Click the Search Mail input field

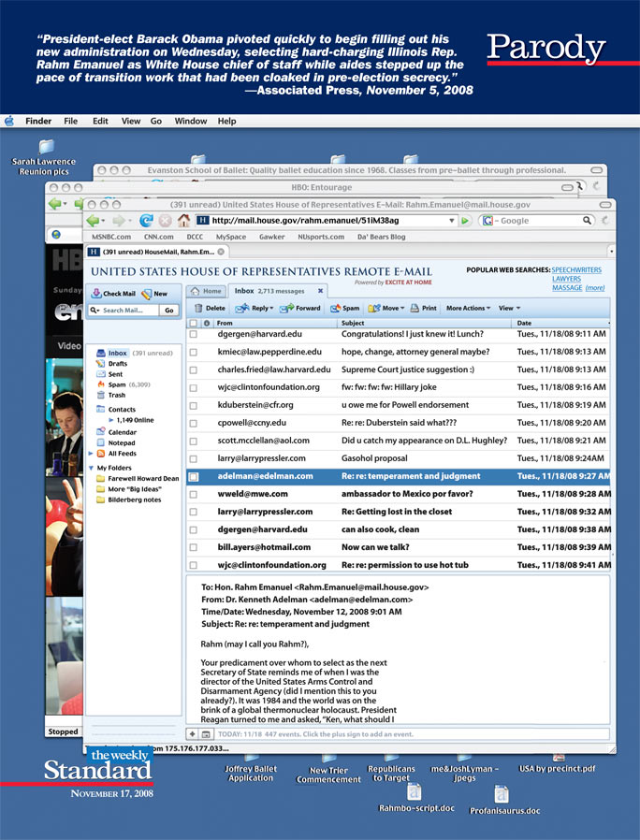tap(128, 310)
